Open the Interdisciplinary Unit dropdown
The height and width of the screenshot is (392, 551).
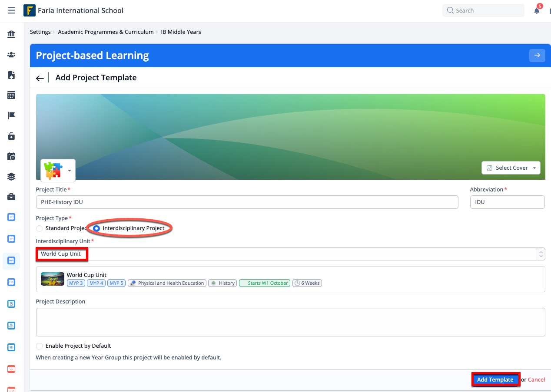[x=290, y=254]
